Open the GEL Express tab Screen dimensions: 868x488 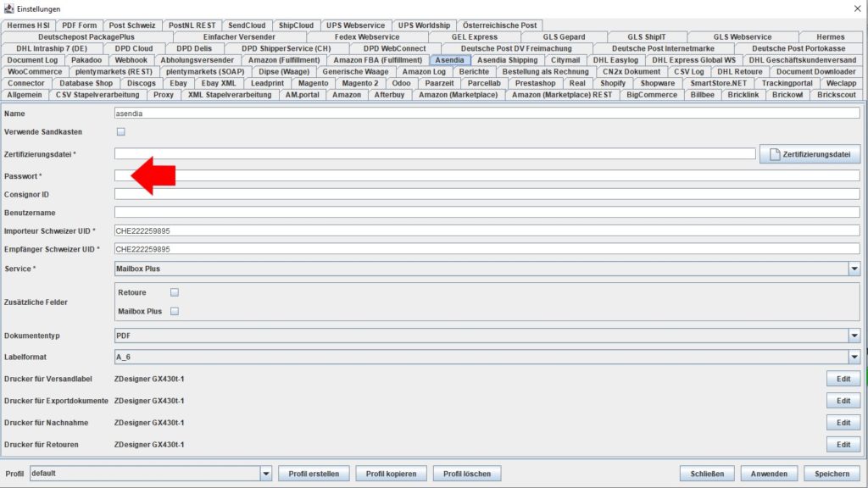475,36
